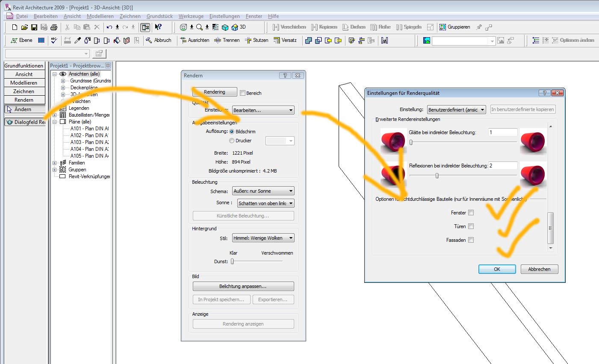
Task: Open the Datei menu
Action: tap(22, 16)
